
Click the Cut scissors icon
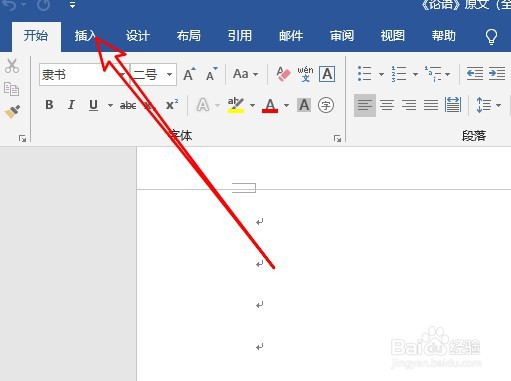(12, 66)
